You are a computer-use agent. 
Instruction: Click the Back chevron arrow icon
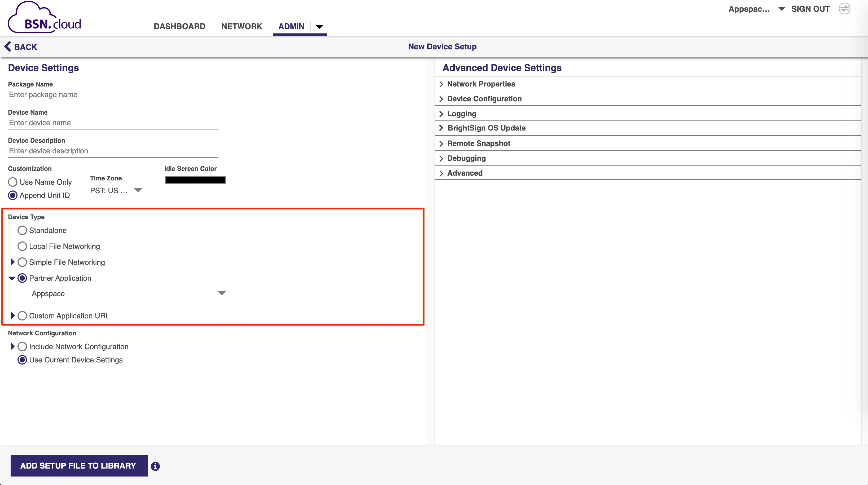coord(8,46)
